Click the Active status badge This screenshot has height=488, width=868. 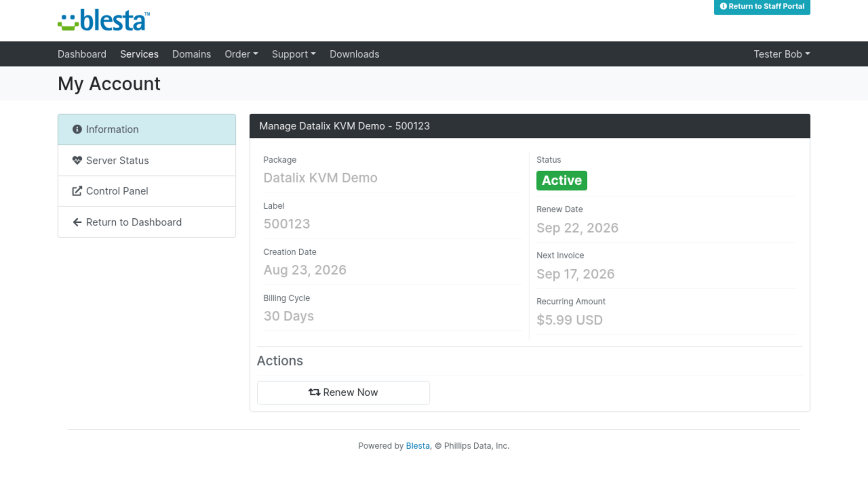tap(561, 181)
